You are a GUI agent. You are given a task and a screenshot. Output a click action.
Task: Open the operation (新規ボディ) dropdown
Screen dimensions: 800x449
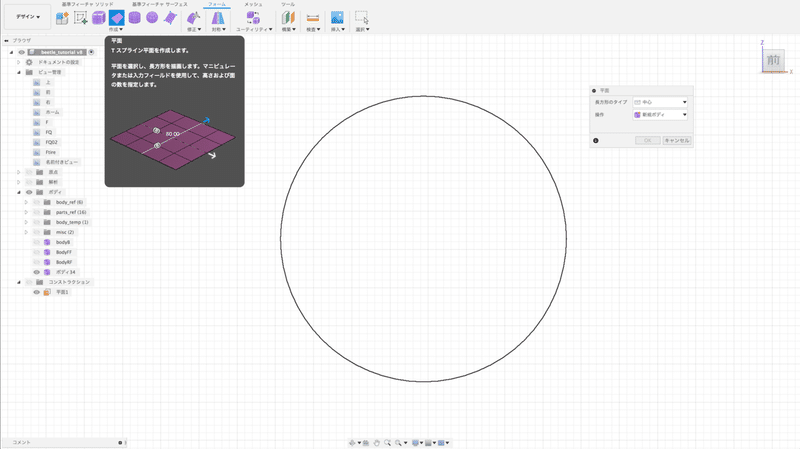(660, 115)
